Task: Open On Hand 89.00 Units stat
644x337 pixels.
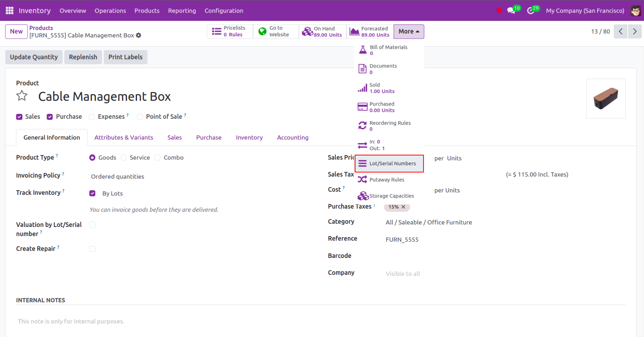Action: [323, 31]
